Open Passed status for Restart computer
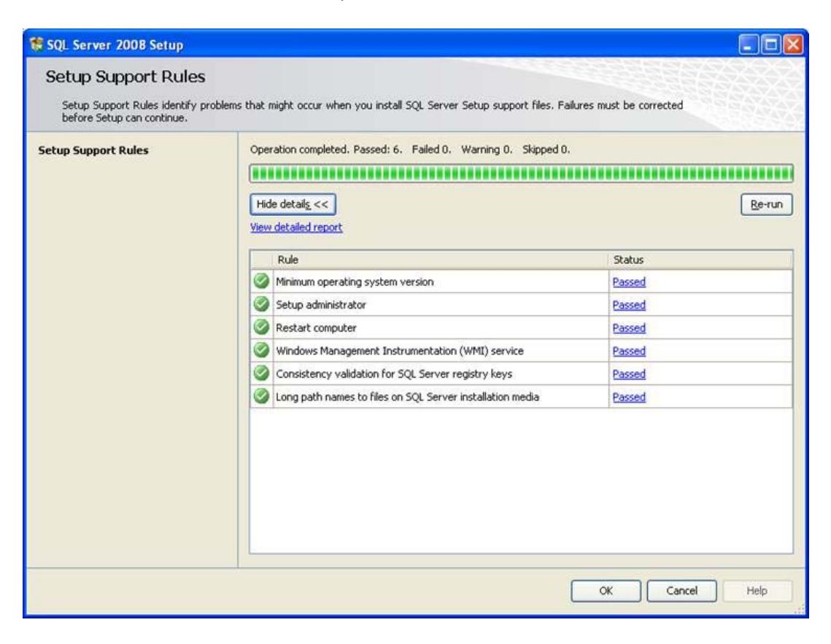Screen dimensions: 831x644 pyautogui.click(x=629, y=327)
